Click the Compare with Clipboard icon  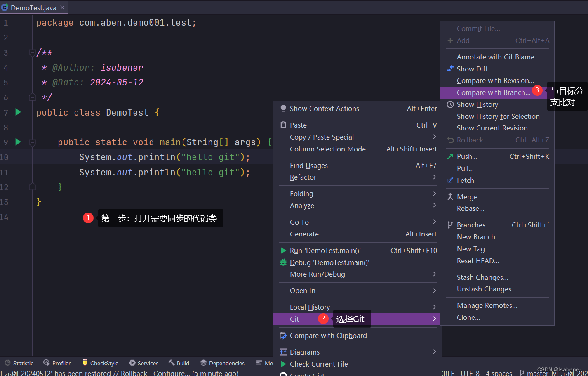(283, 336)
